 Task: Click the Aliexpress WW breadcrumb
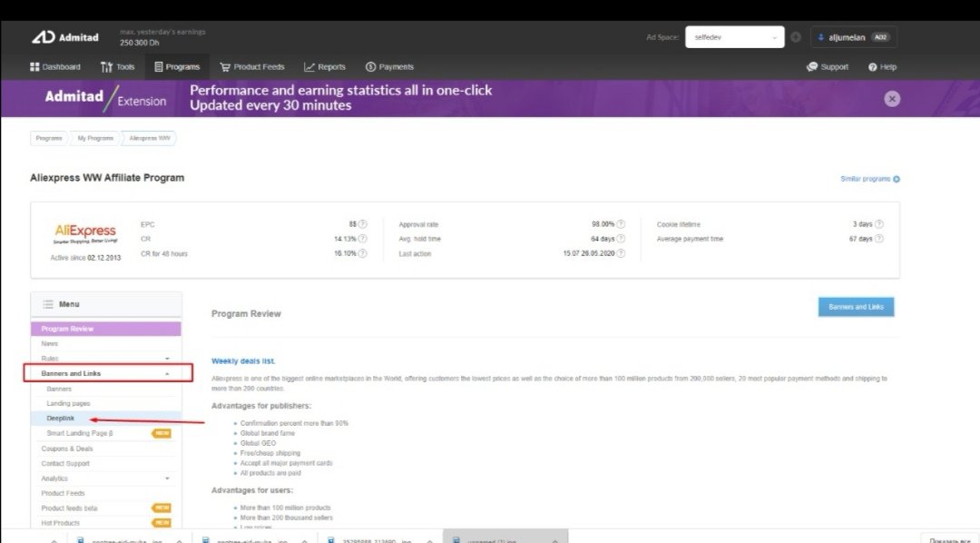150,138
